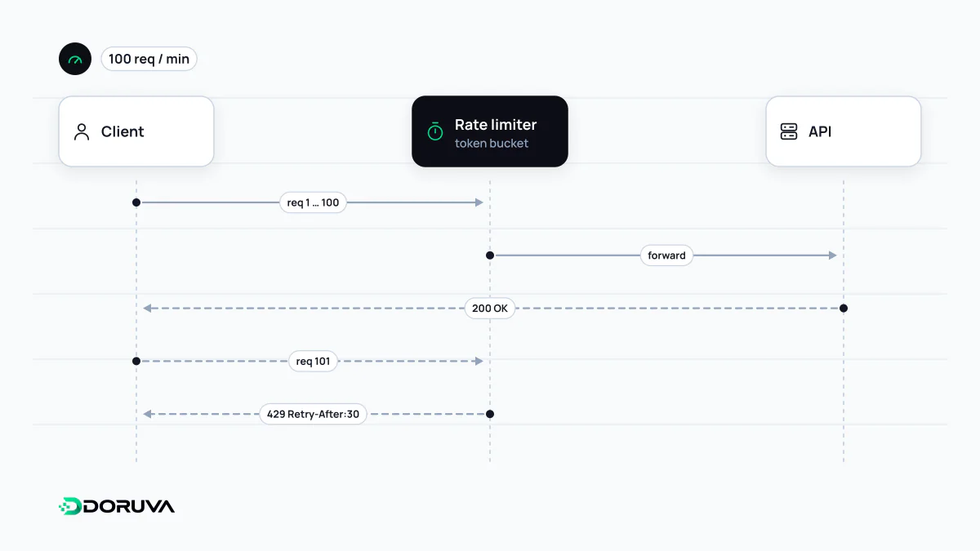Image resolution: width=980 pixels, height=551 pixels.
Task: Click the DORUVA brand text
Action: coord(129,506)
